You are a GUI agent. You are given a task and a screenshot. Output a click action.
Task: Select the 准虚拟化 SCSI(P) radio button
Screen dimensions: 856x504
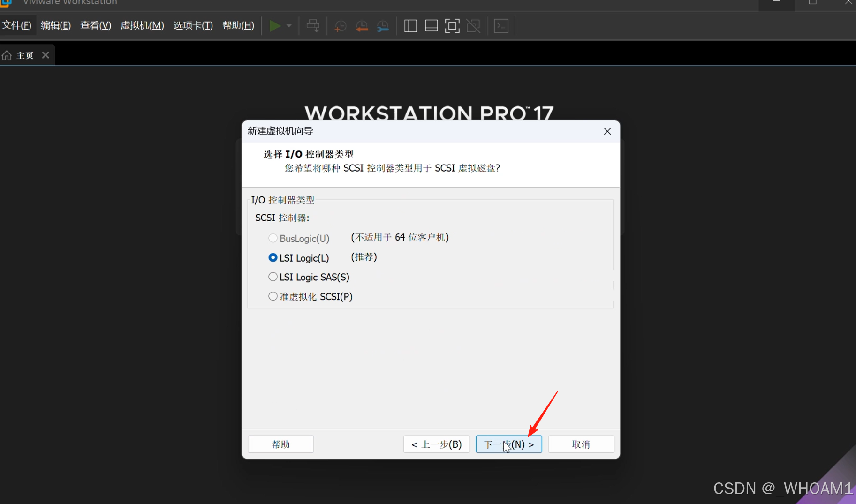(x=273, y=296)
